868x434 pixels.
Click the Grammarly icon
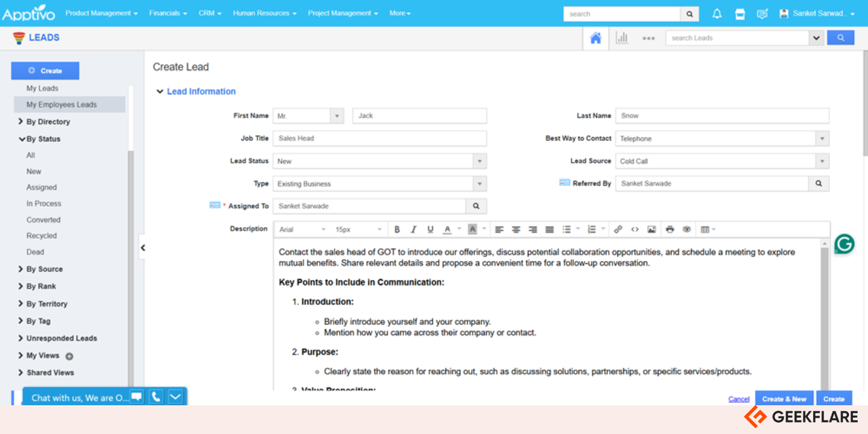[844, 244]
